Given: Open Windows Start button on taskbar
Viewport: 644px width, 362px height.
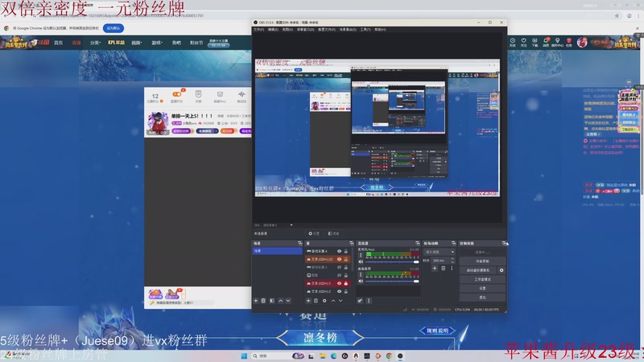Looking at the screenshot, I should 244,356.
